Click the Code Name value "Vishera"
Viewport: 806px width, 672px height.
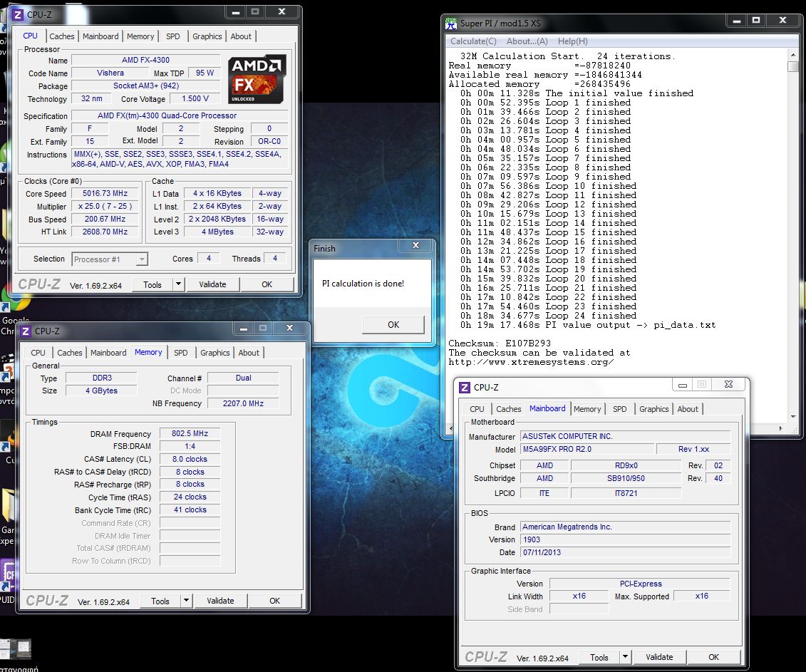pos(110,73)
